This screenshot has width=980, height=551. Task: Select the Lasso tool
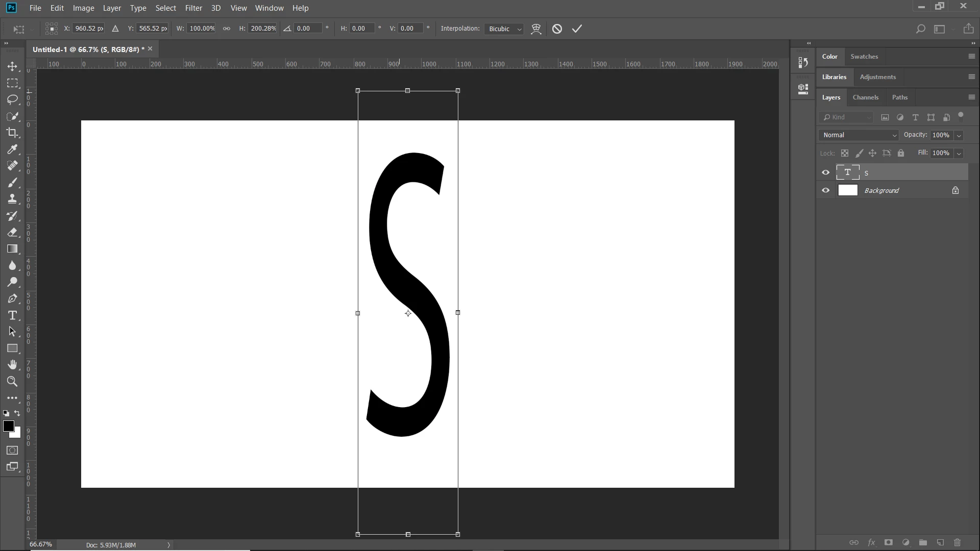click(12, 99)
